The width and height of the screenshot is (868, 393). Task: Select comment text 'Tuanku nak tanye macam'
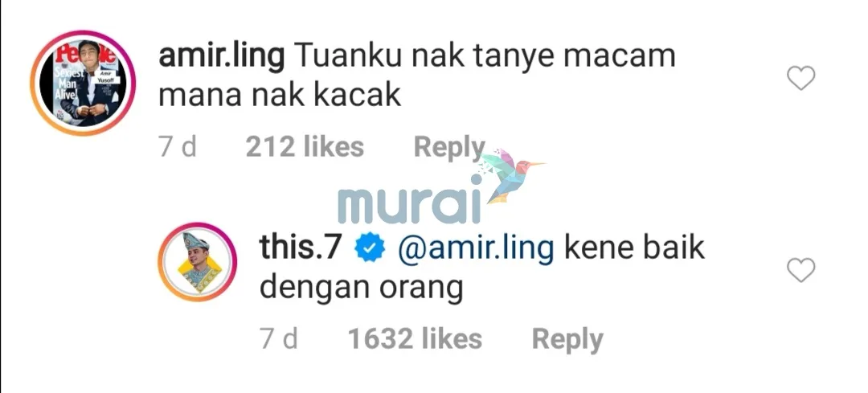tap(485, 56)
